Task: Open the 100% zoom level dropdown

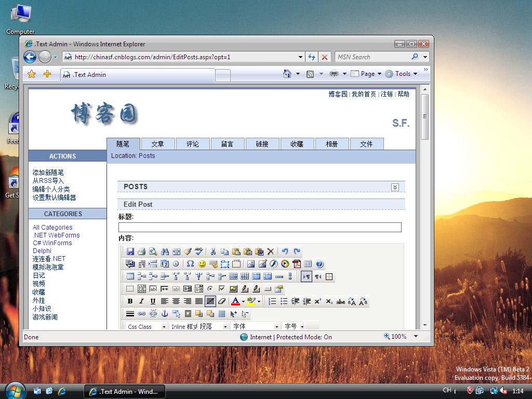Action: tap(416, 337)
